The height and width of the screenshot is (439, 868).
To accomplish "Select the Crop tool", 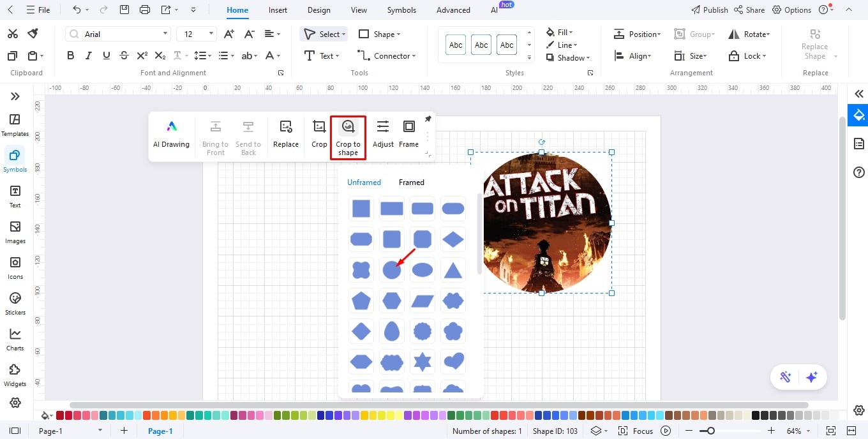I will coord(319,135).
